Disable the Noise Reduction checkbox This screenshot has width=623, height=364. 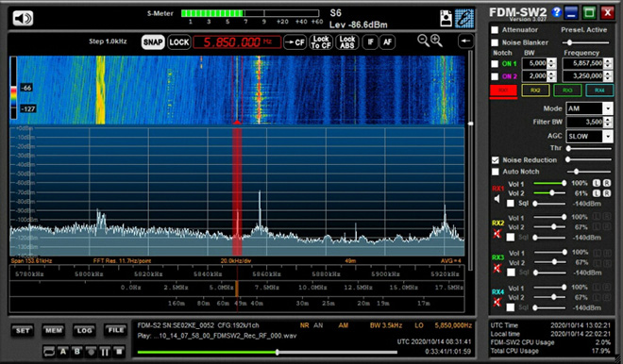(x=495, y=160)
